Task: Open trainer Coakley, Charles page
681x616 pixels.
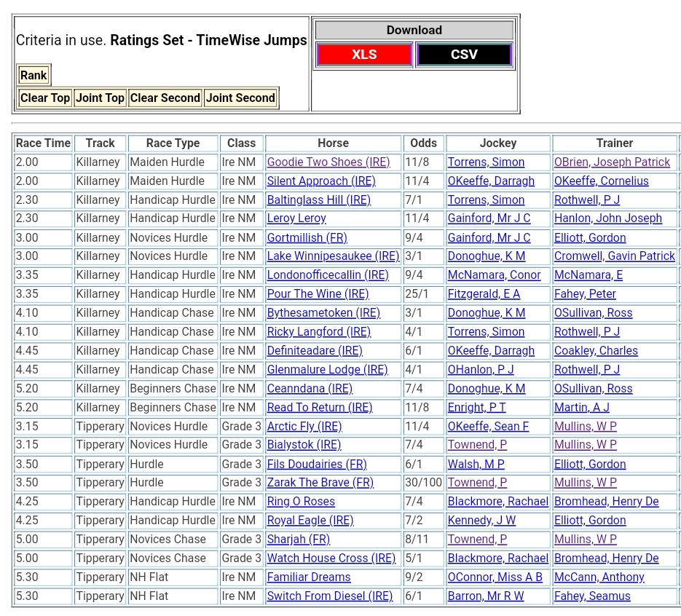Action: (x=596, y=351)
